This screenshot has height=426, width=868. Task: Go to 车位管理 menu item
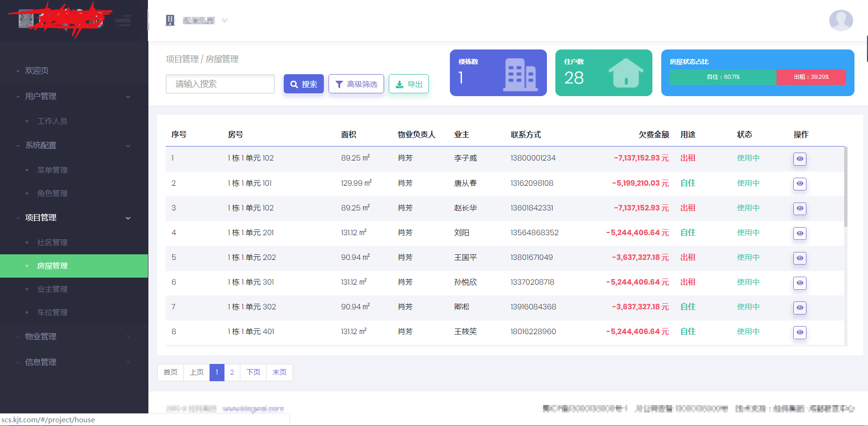tap(52, 313)
